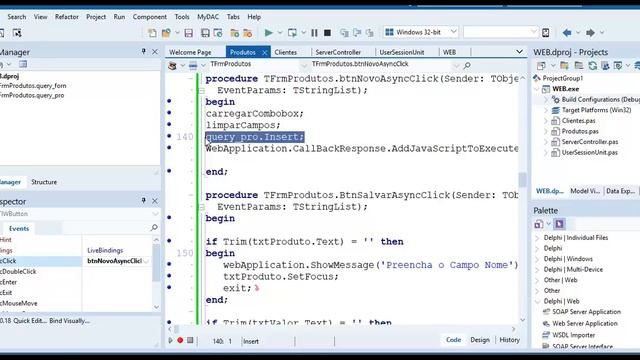This screenshot has width=640, height=360.
Task: Click the search magnifier in code editor header
Action: click(467, 65)
